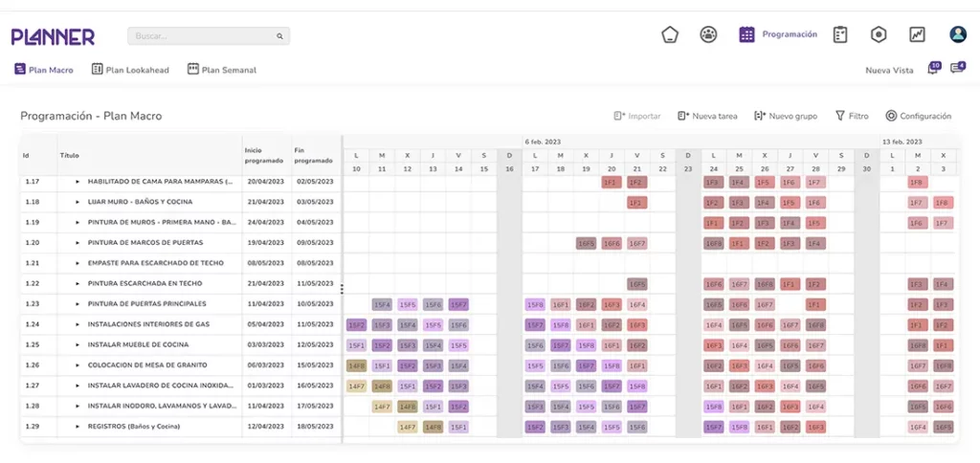The width and height of the screenshot is (980, 463).
Task: Expand task 1.18 Lijar Muro row
Action: (x=78, y=203)
